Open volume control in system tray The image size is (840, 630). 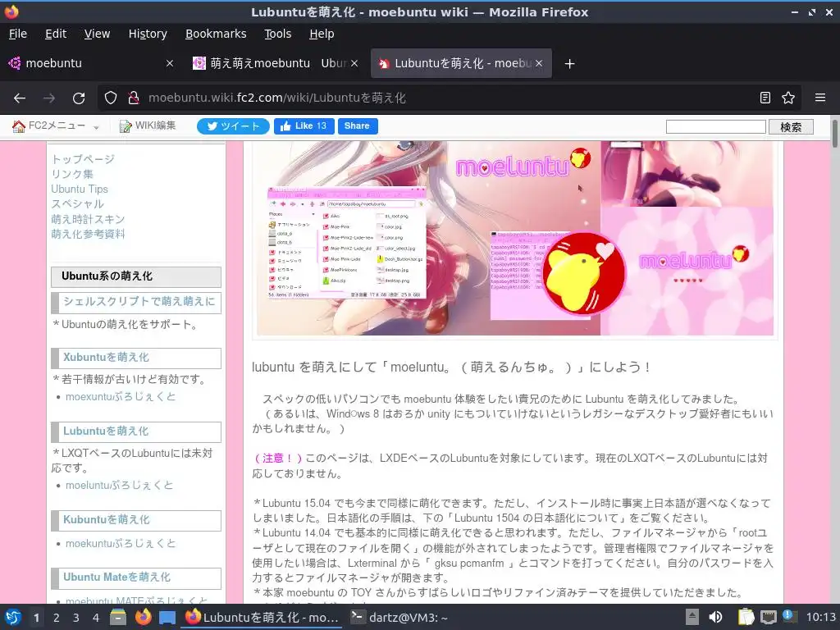(715, 617)
